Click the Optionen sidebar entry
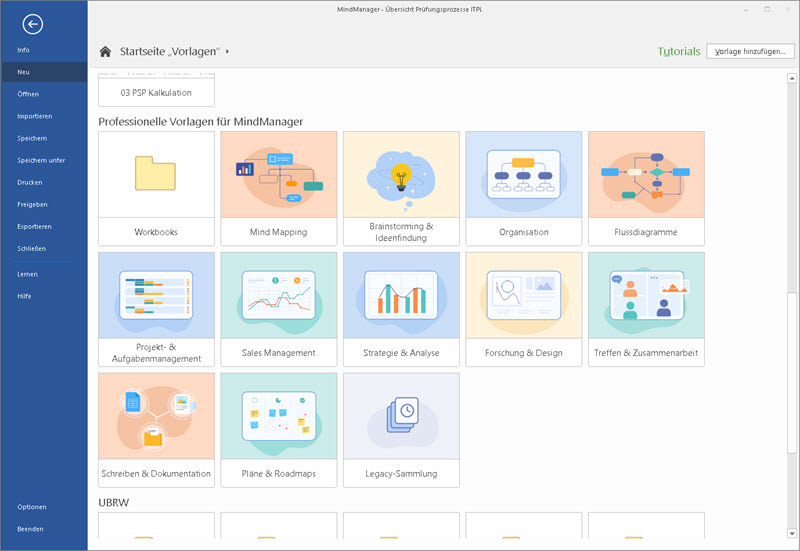Image resolution: width=800 pixels, height=551 pixels. pos(32,507)
